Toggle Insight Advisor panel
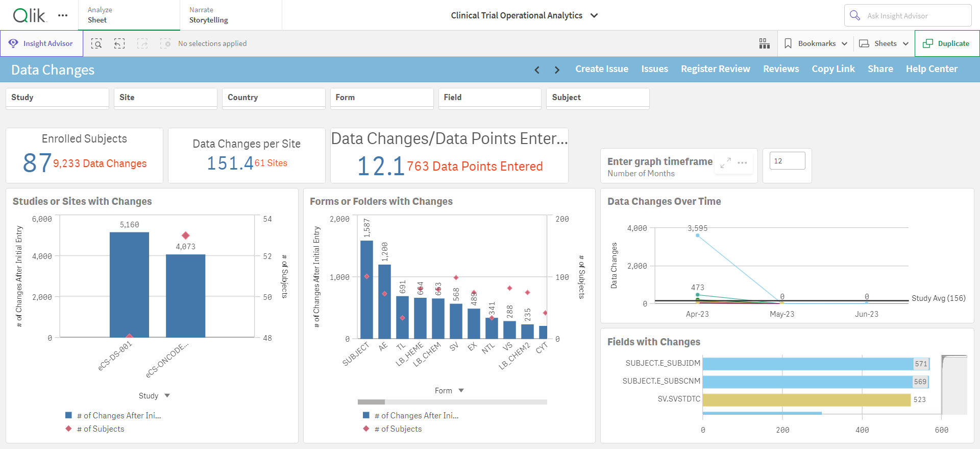The width and height of the screenshot is (980, 449). tap(41, 43)
